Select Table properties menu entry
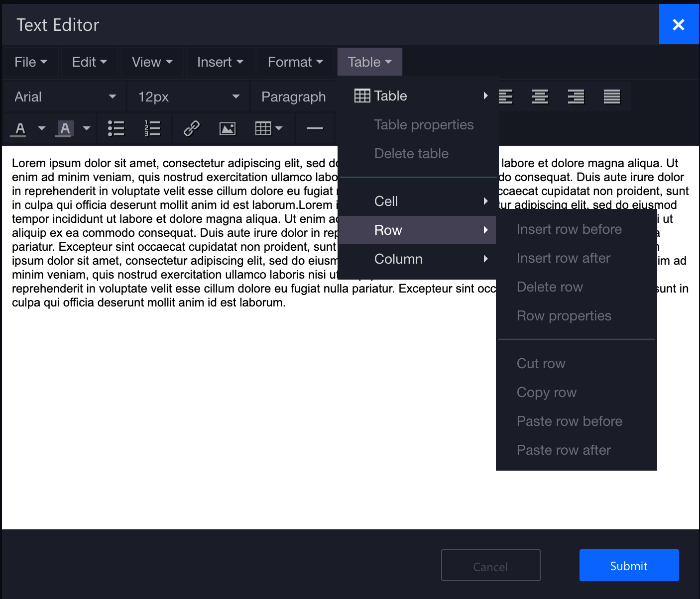Image resolution: width=700 pixels, height=599 pixels. click(418, 124)
